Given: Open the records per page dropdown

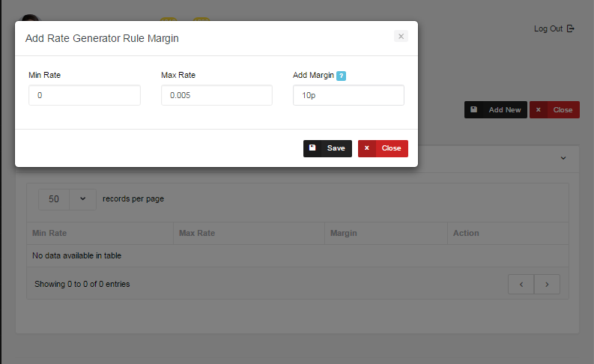Looking at the screenshot, I should point(67,199).
